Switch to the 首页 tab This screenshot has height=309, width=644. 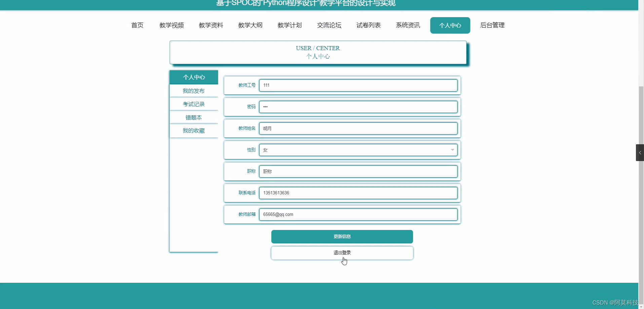point(137,25)
